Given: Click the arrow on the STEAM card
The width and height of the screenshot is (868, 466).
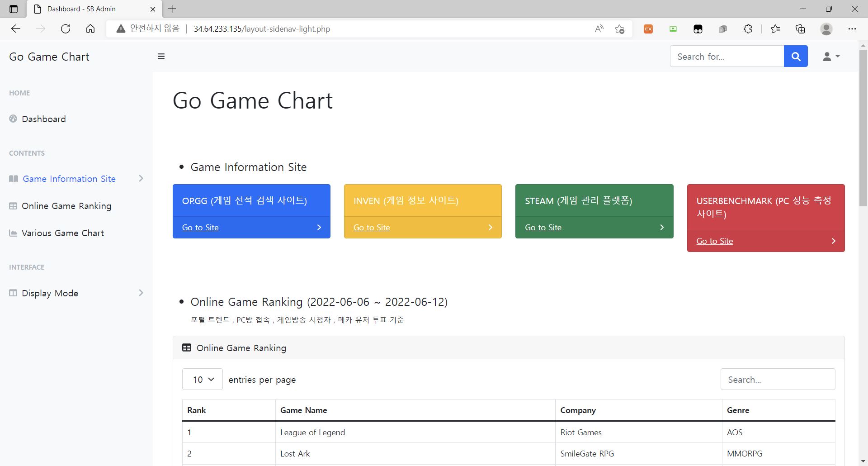Looking at the screenshot, I should 662,227.
